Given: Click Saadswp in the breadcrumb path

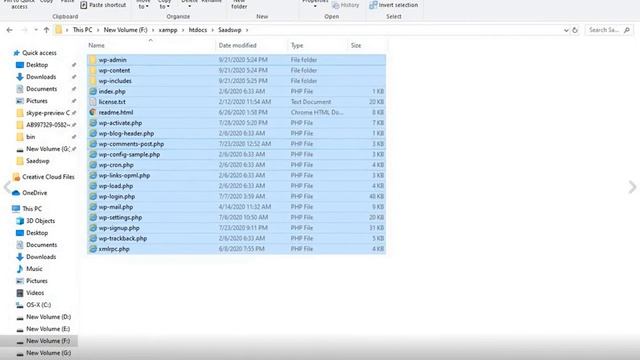Looking at the screenshot, I should [229, 30].
